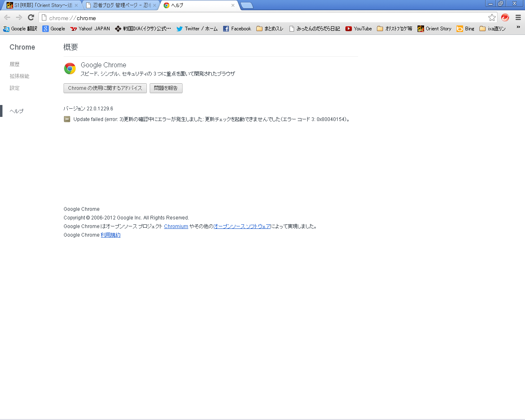Image resolution: width=525 pixels, height=420 pixels.
Task: Switch to the Orient Story tab
Action: 41,5
